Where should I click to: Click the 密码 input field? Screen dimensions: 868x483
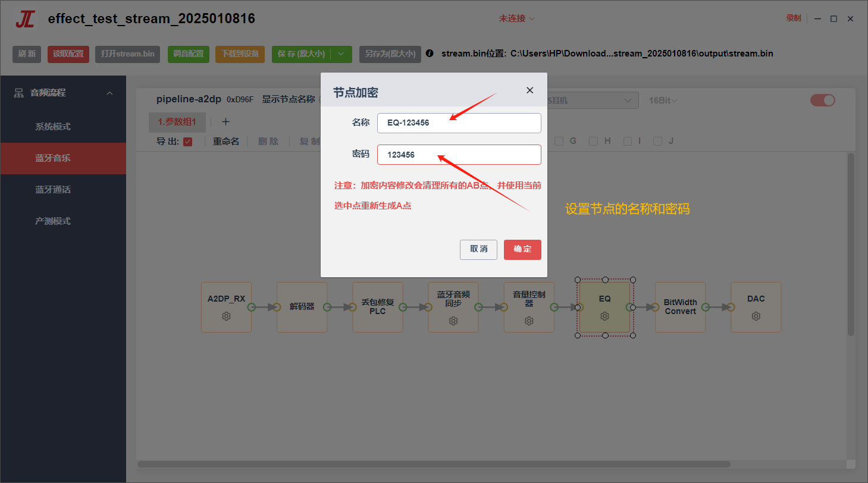(459, 155)
